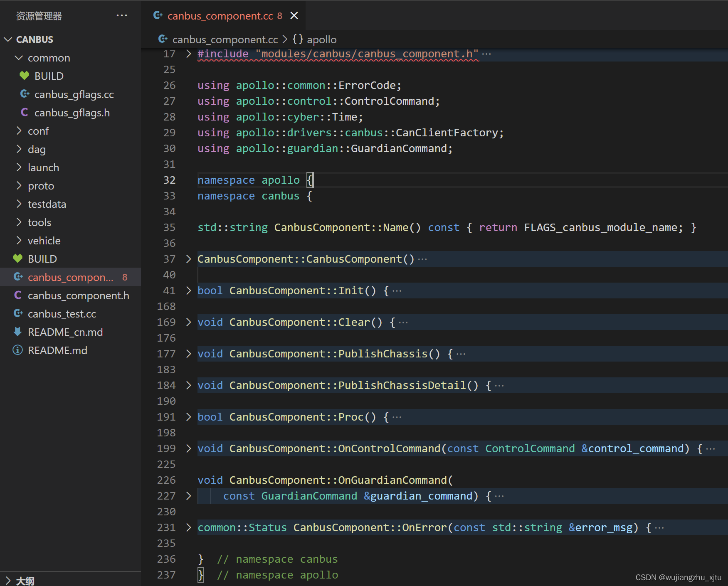This screenshot has width=728, height=586.
Task: Open README.md file
Action: coord(57,350)
